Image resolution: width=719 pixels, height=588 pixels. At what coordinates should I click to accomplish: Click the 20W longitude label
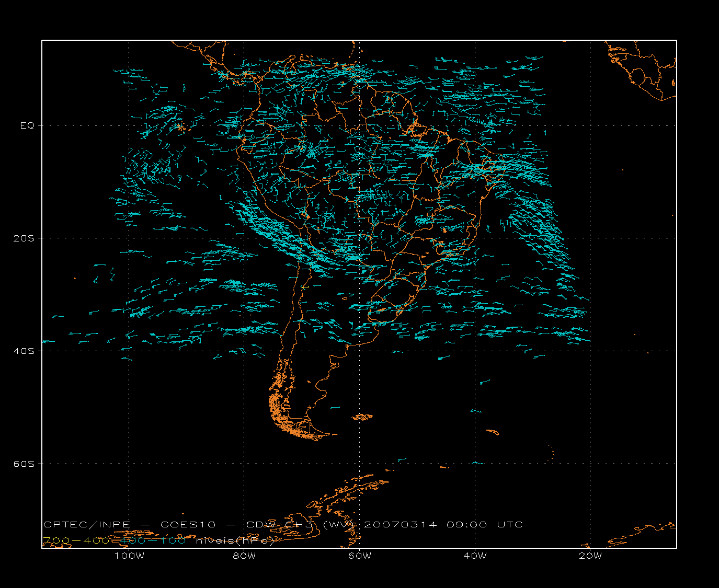tap(590, 556)
